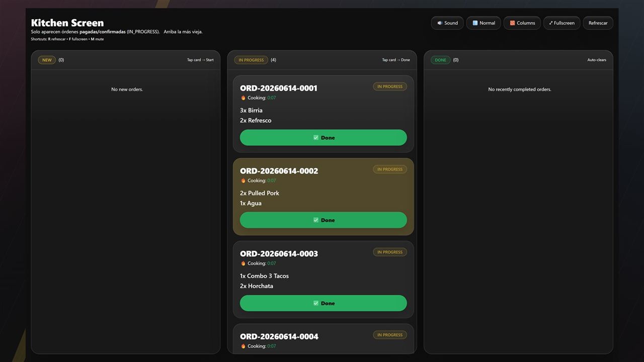This screenshot has height=362, width=644.
Task: Click the 'Auto-clears' label
Action: 597,60
